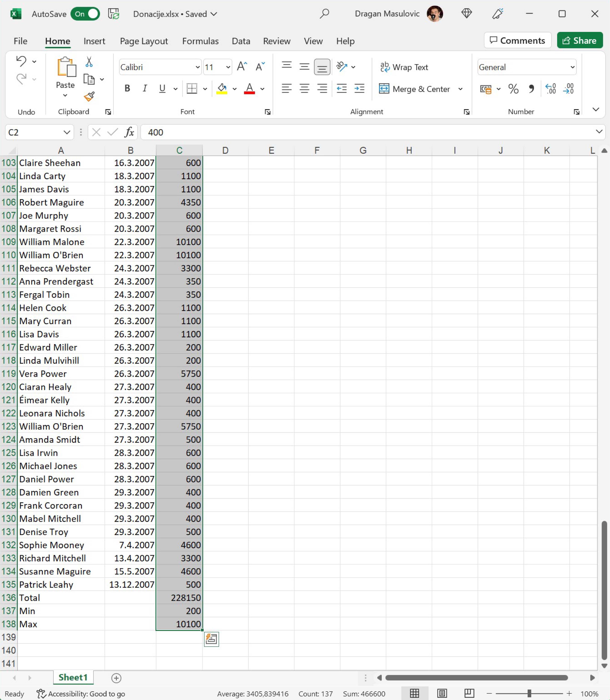Open the Formulas ribbon tab
Viewport: 610px width, 700px height.
click(x=200, y=41)
